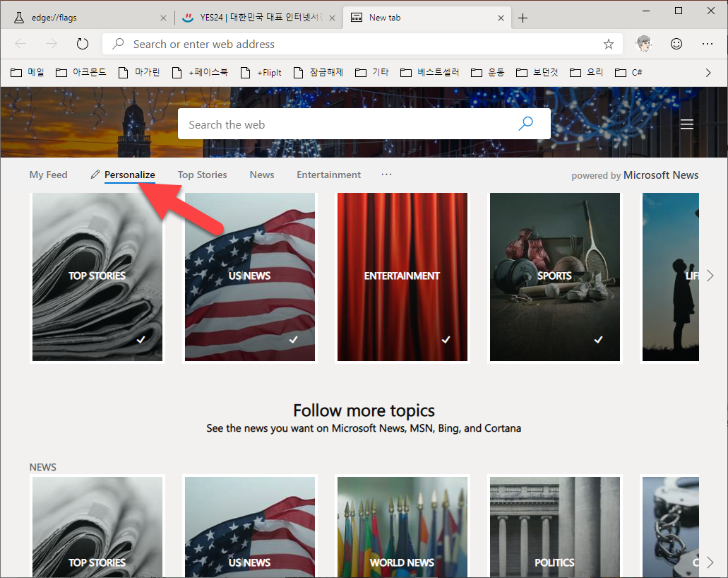Switch to the YES24 tab

(x=259, y=18)
